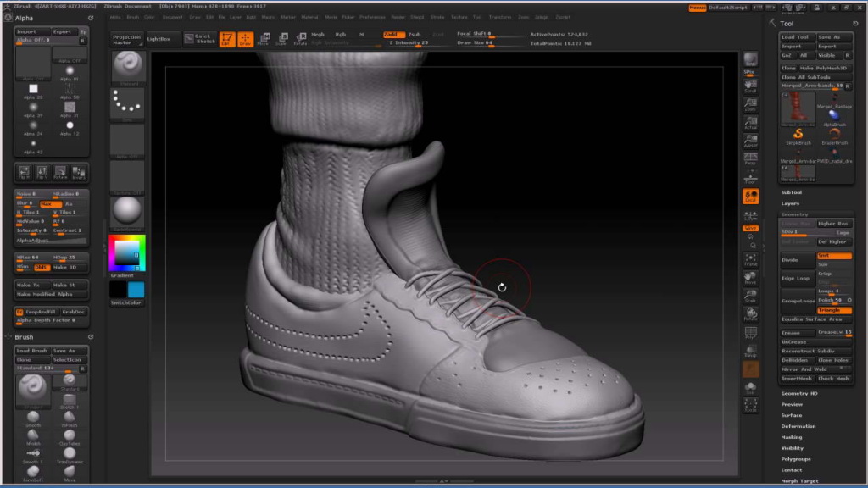This screenshot has height=488, width=868.
Task: Expand the Polygroups section
Action: (x=796, y=459)
